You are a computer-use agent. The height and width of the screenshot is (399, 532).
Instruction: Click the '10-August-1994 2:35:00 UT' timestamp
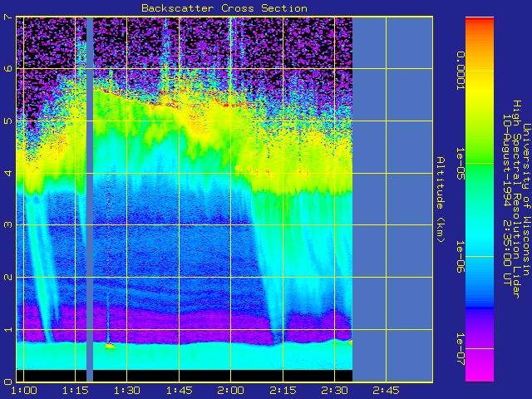506,199
